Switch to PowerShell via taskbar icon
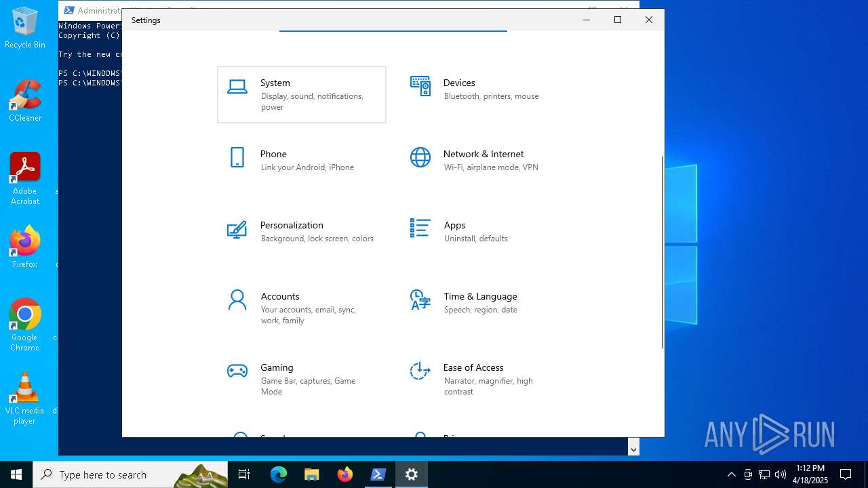This screenshot has height=488, width=868. pyautogui.click(x=378, y=474)
